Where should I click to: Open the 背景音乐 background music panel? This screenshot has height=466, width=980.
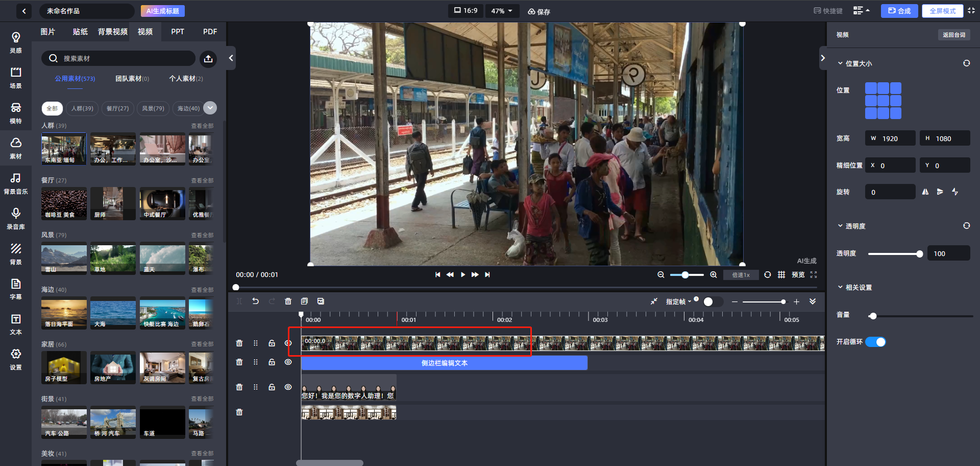[x=16, y=183]
